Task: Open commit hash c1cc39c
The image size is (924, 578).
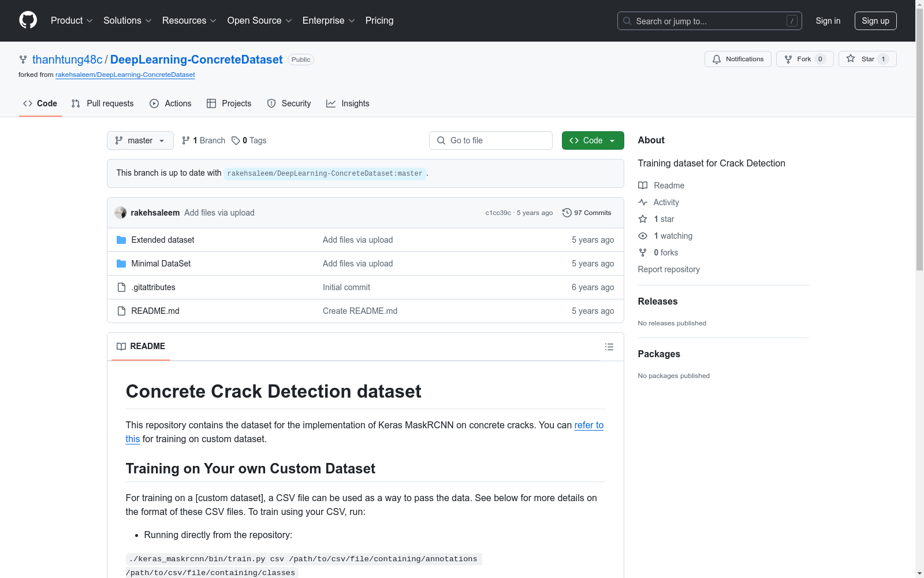Action: [x=498, y=213]
